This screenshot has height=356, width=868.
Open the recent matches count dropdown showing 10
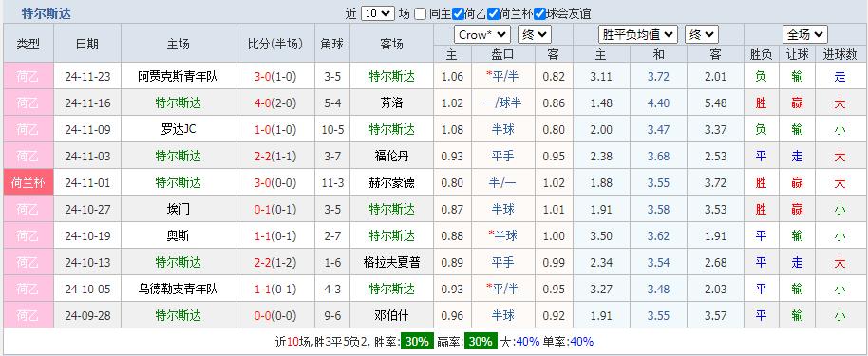(x=378, y=13)
